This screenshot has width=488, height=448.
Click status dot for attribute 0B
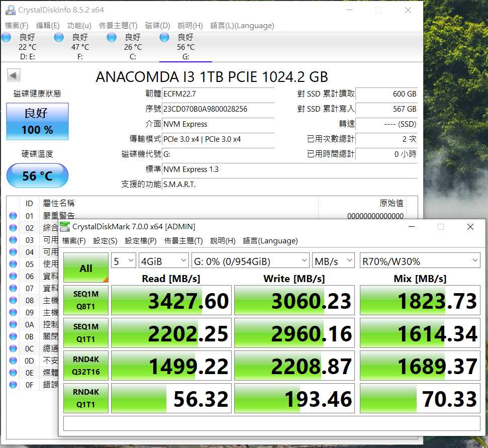coord(13,336)
